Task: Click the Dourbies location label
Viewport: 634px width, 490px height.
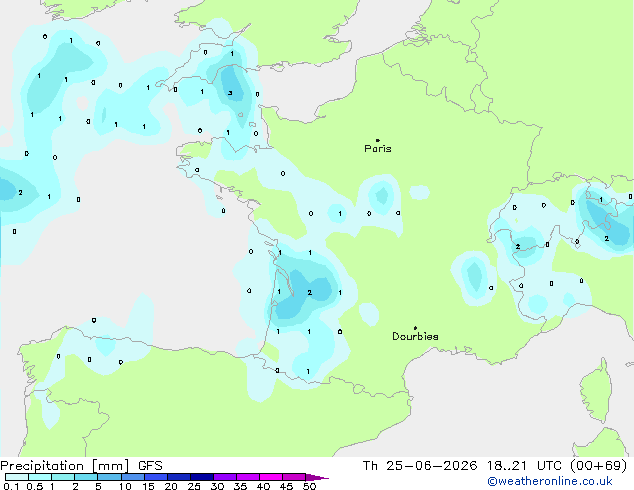Action: click(x=415, y=336)
